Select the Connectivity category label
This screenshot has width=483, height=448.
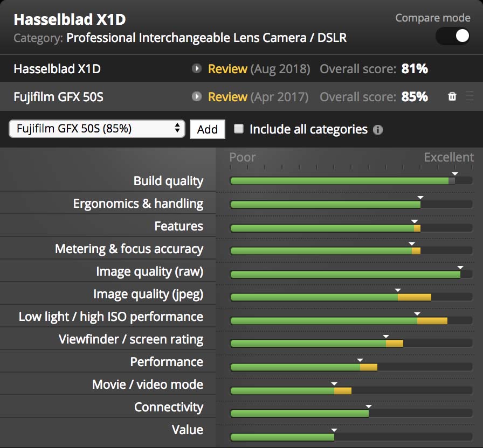point(169,408)
